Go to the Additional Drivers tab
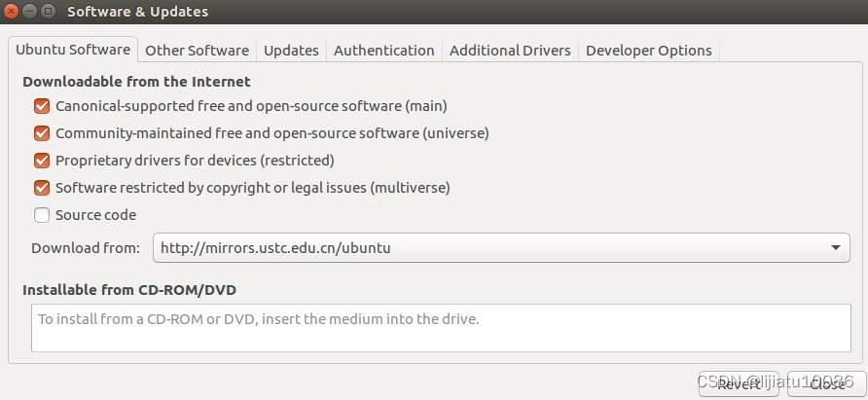 pyautogui.click(x=510, y=51)
